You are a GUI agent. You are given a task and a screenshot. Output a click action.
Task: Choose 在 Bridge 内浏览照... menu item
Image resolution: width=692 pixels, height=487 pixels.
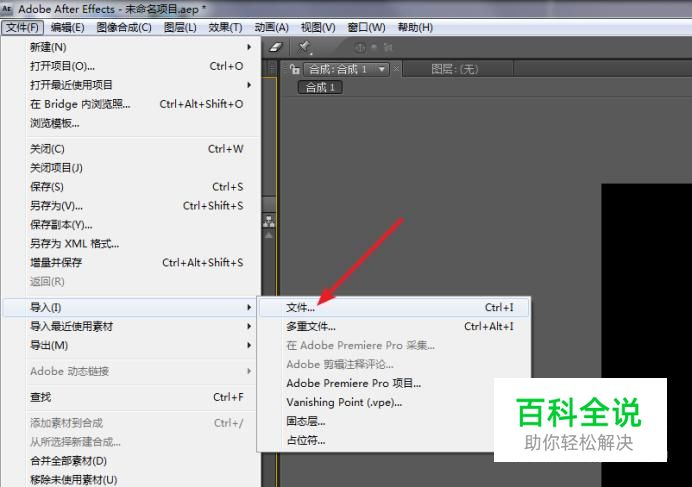tap(131, 104)
